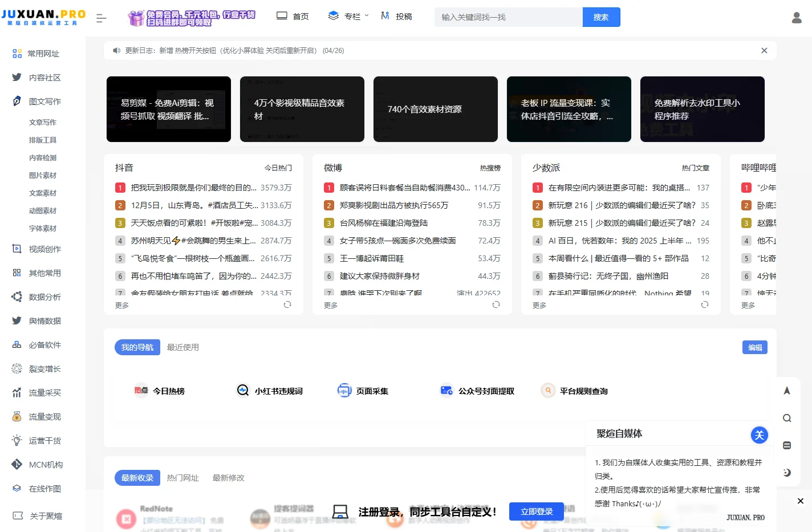Open 舆情数据 sidebar category

tap(43, 321)
